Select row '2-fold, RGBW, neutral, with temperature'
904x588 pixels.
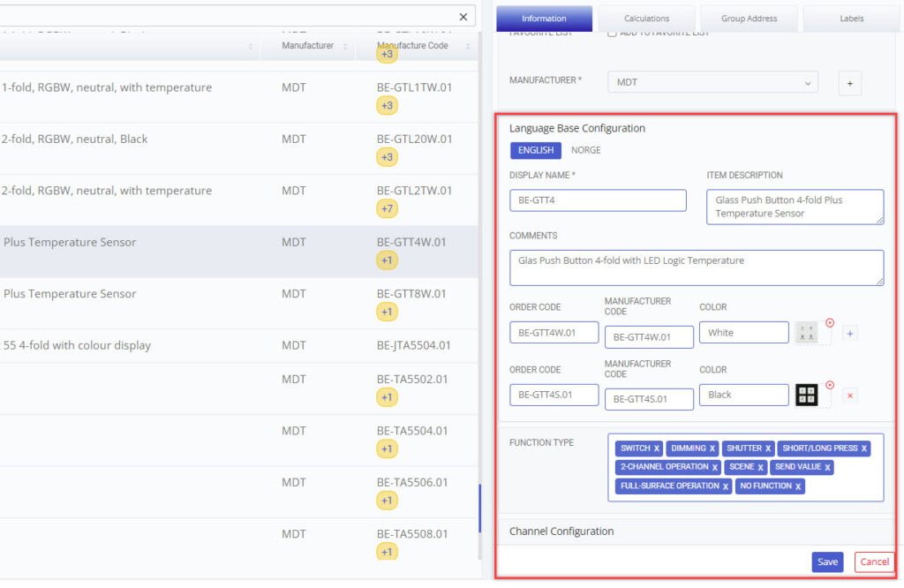coord(238,200)
